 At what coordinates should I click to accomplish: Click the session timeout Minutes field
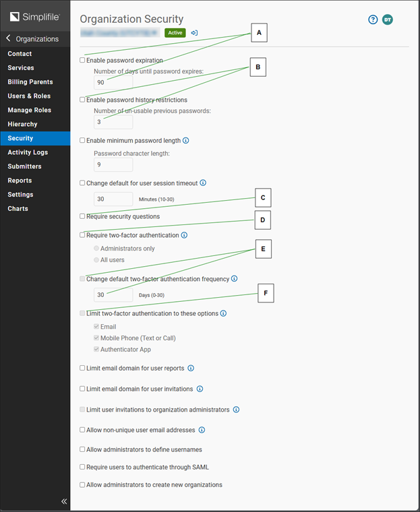(x=113, y=199)
